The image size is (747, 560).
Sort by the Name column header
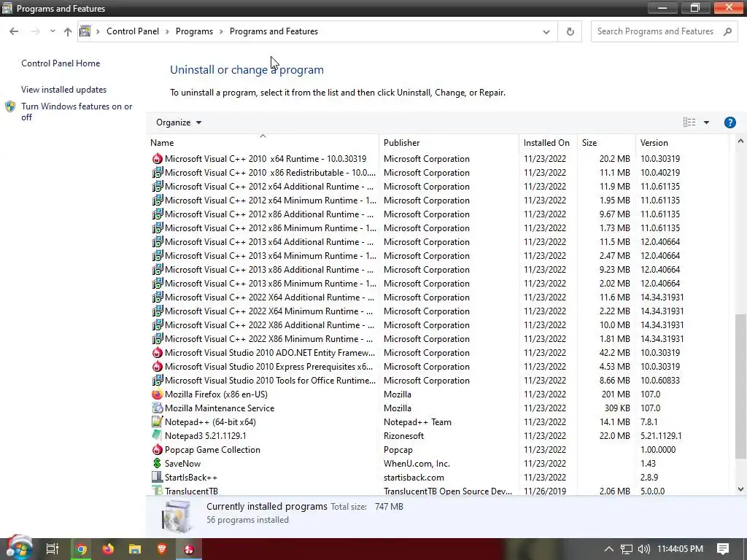(263, 142)
